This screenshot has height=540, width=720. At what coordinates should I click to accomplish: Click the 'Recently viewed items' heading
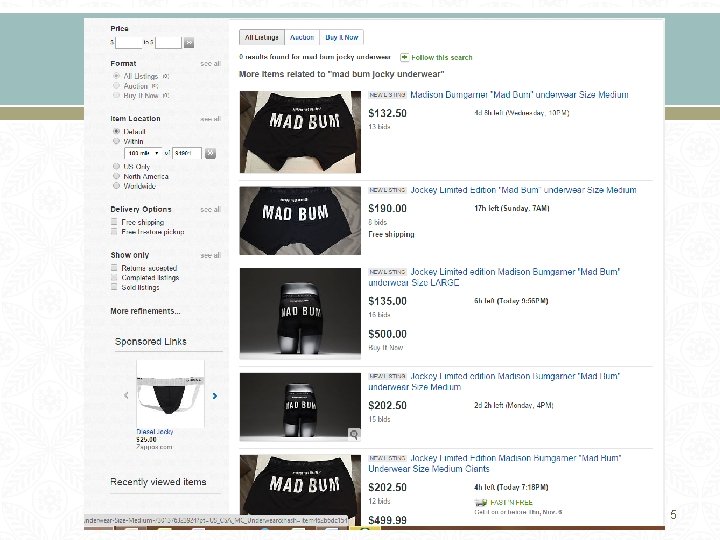[158, 482]
